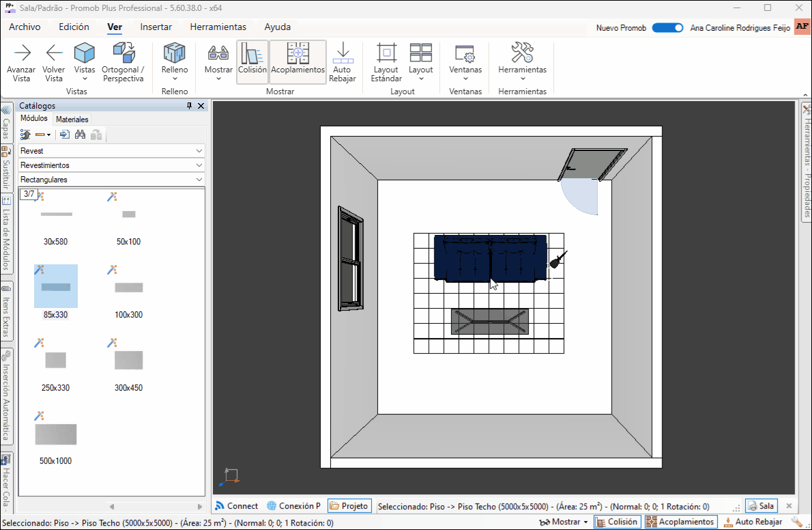The width and height of the screenshot is (812, 530).
Task: Open the Revest catalog dropdown
Action: click(x=111, y=151)
